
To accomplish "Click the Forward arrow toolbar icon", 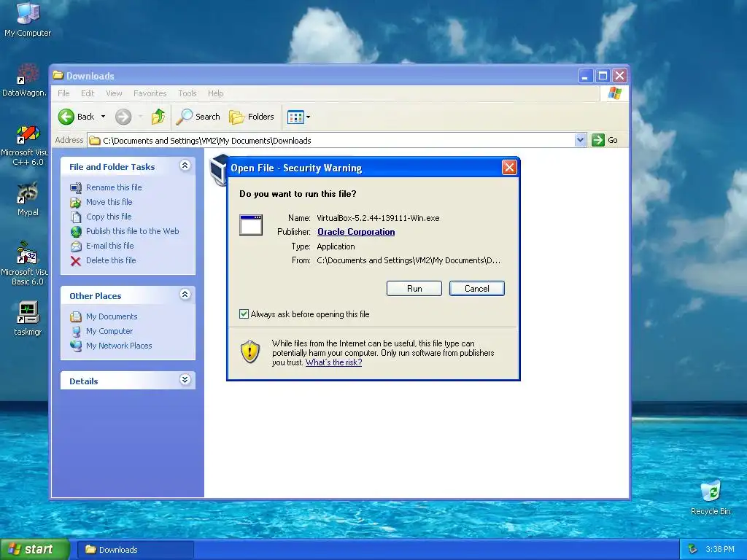I will point(123,117).
